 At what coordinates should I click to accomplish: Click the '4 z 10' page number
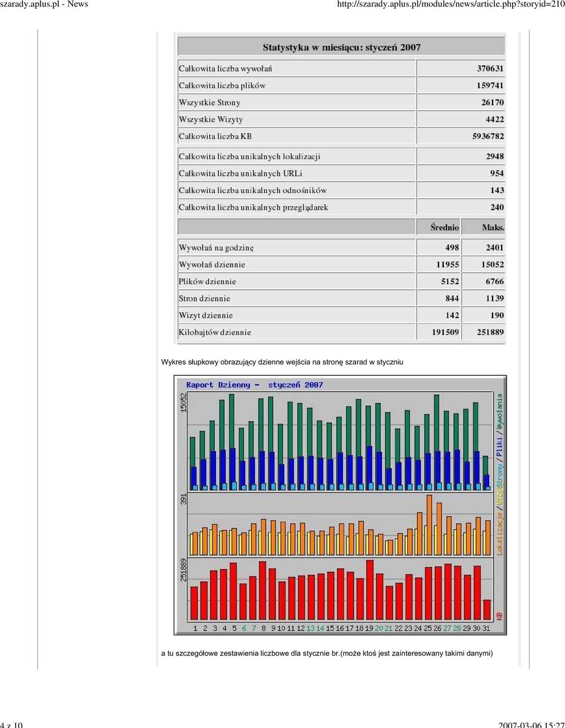click(x=12, y=724)
